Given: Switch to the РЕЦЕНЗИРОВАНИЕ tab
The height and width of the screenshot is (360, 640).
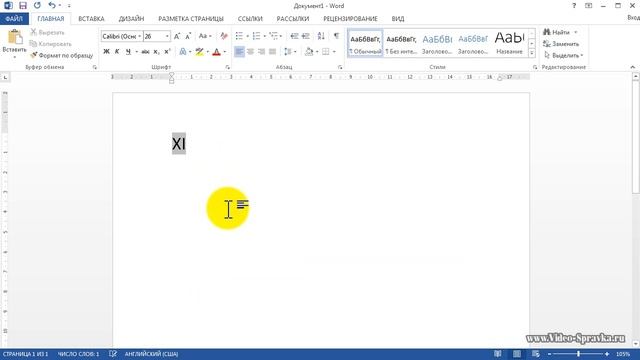Looking at the screenshot, I should coord(351,19).
